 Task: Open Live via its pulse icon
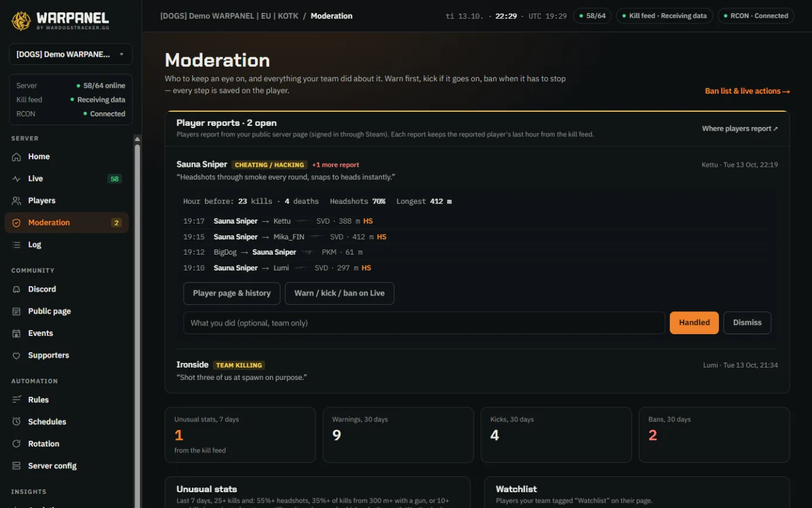tap(16, 179)
